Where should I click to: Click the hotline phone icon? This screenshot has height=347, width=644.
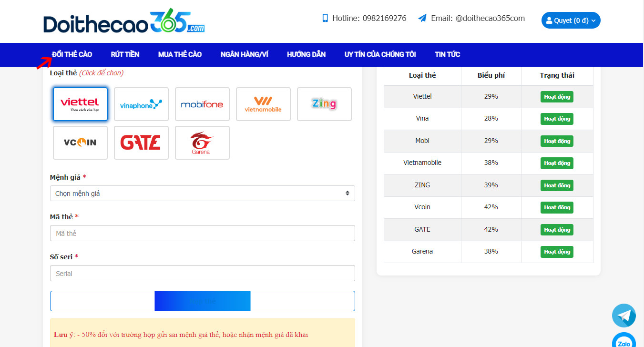[x=326, y=18]
